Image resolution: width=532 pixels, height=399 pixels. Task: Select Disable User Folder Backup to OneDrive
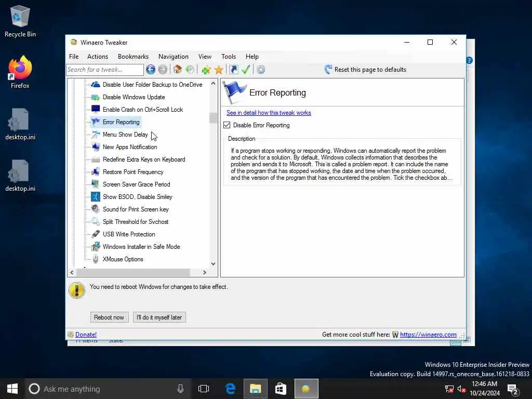pyautogui.click(x=152, y=85)
